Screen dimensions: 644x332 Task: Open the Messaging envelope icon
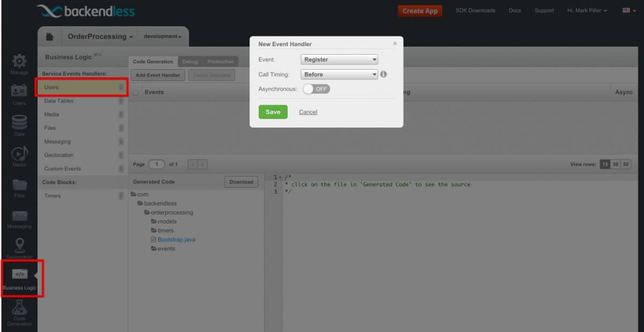click(x=19, y=216)
